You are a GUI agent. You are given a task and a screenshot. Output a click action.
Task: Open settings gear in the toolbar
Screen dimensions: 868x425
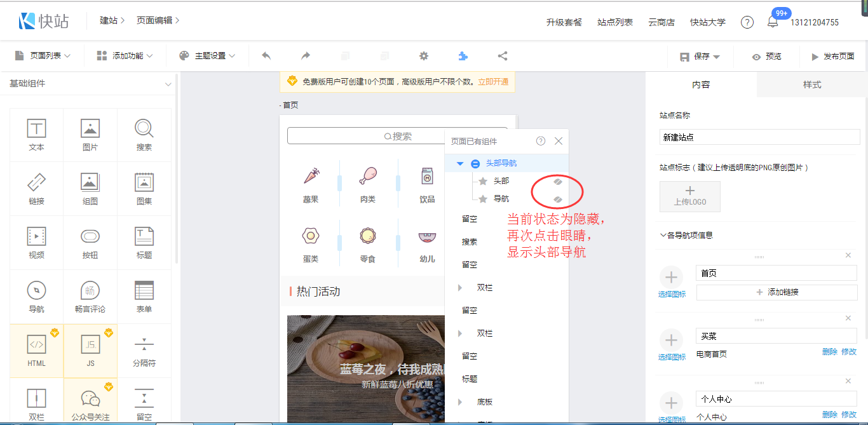click(x=424, y=56)
